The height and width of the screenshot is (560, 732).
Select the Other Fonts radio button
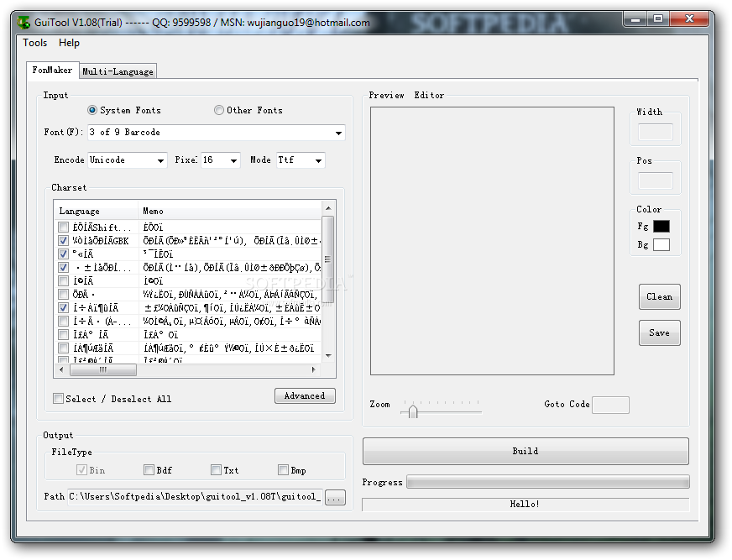(x=219, y=110)
